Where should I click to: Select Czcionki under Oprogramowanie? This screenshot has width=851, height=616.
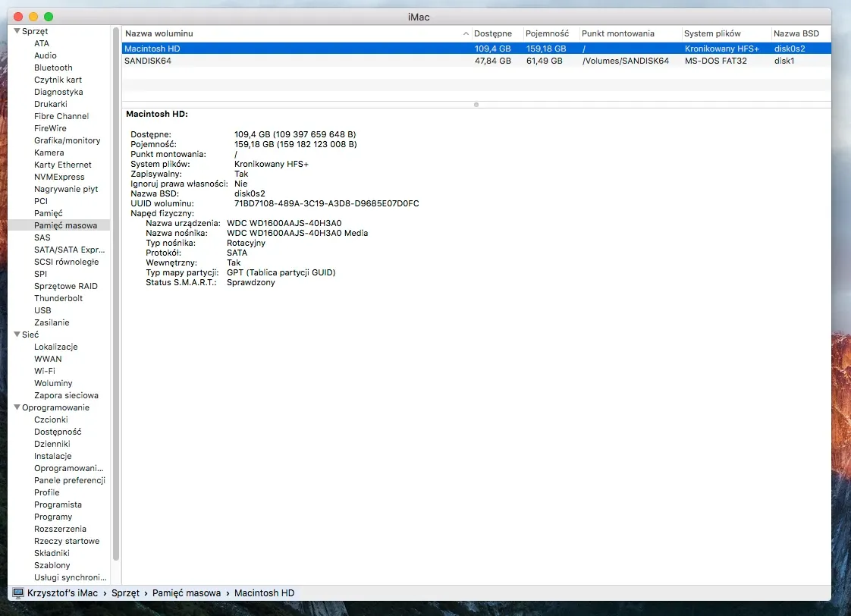[51, 420]
